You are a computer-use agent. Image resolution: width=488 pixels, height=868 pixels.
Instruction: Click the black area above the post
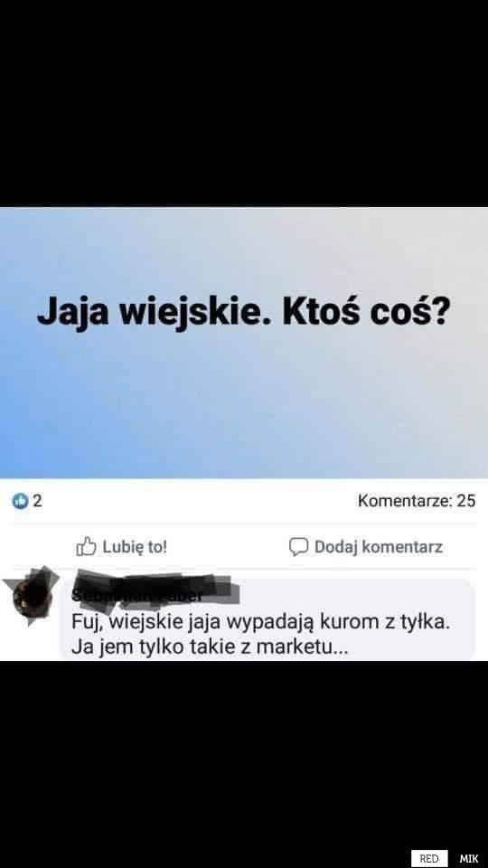click(x=244, y=103)
